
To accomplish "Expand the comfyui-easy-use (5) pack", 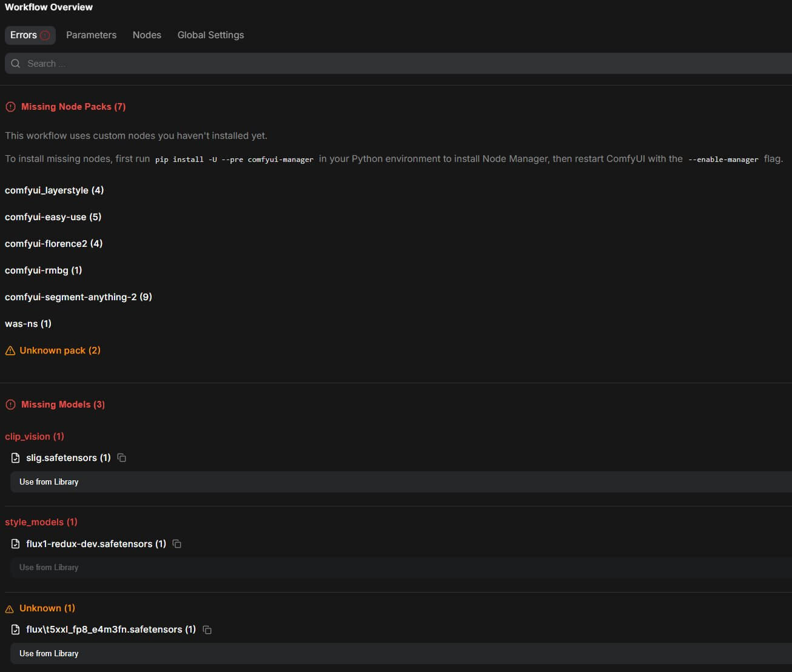I will (53, 217).
